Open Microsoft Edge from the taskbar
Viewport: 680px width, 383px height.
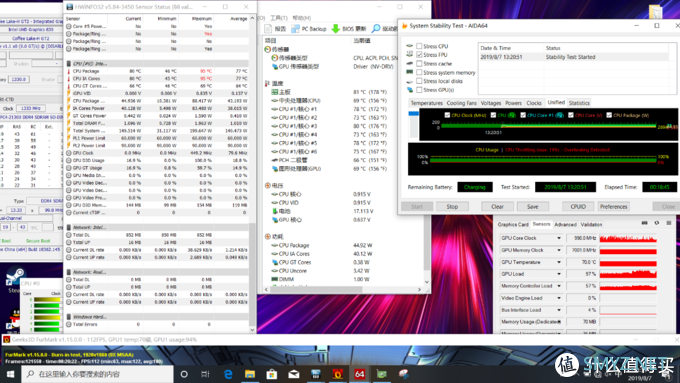click(x=228, y=374)
